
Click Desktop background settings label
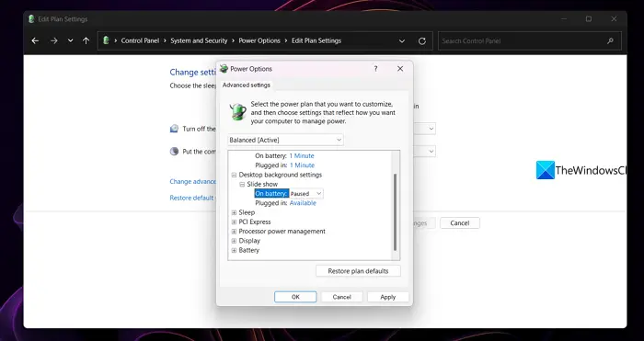pos(280,175)
